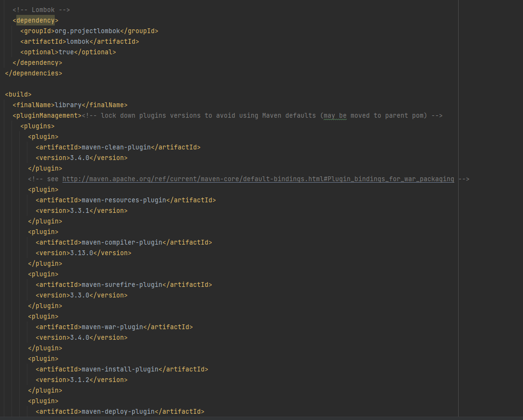Viewport: 523px width, 420px height.
Task: Click the finalName library line
Action: [70, 105]
